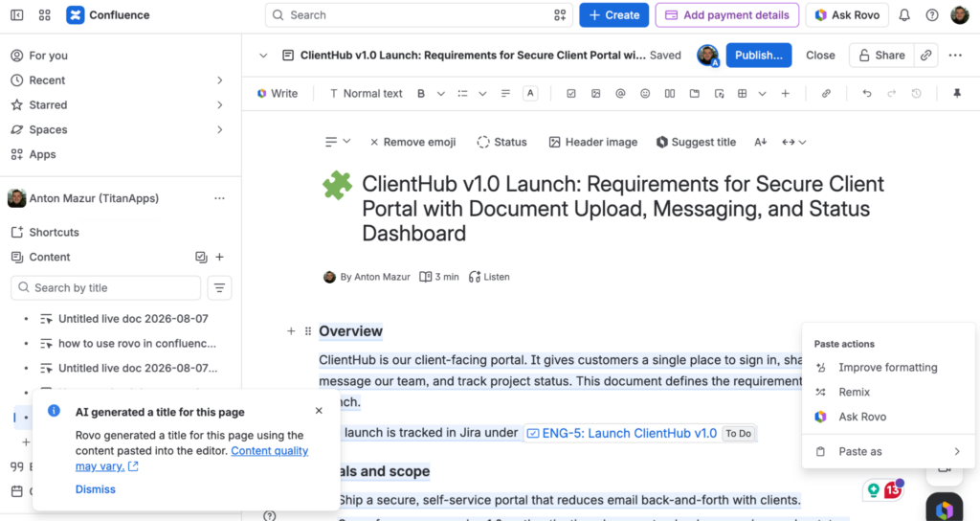980x521 pixels.
Task: Set page Status
Action: (x=501, y=142)
